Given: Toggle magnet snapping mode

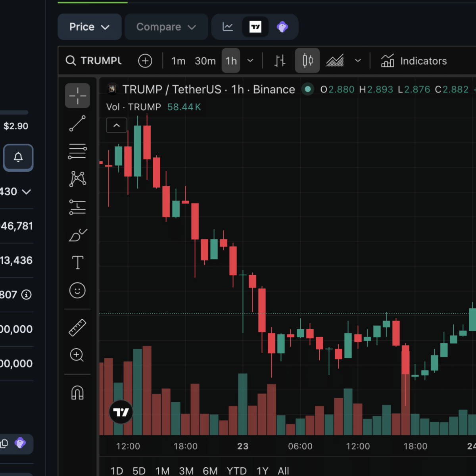Looking at the screenshot, I should tap(77, 393).
